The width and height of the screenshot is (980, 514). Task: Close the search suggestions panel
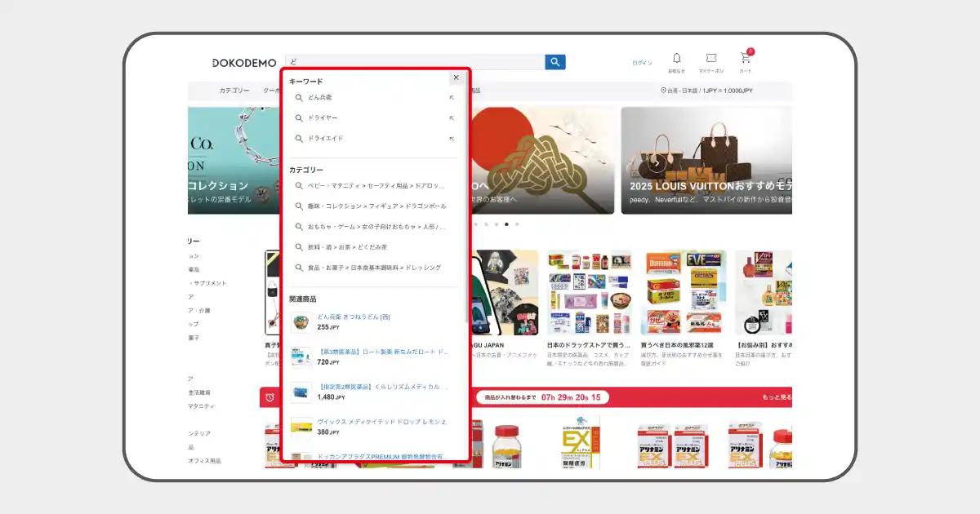tap(457, 78)
